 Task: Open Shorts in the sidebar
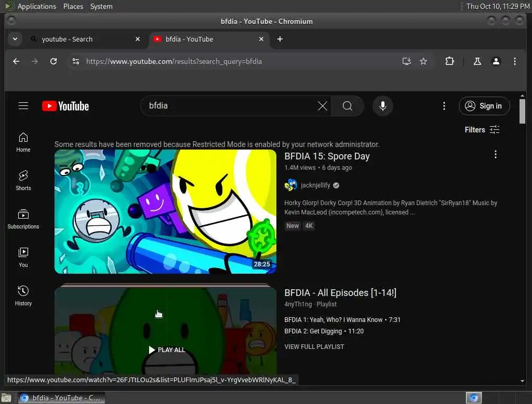(23, 181)
